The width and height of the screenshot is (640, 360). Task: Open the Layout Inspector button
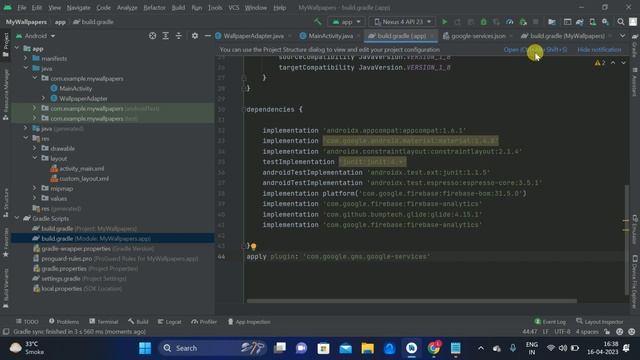[600, 322]
